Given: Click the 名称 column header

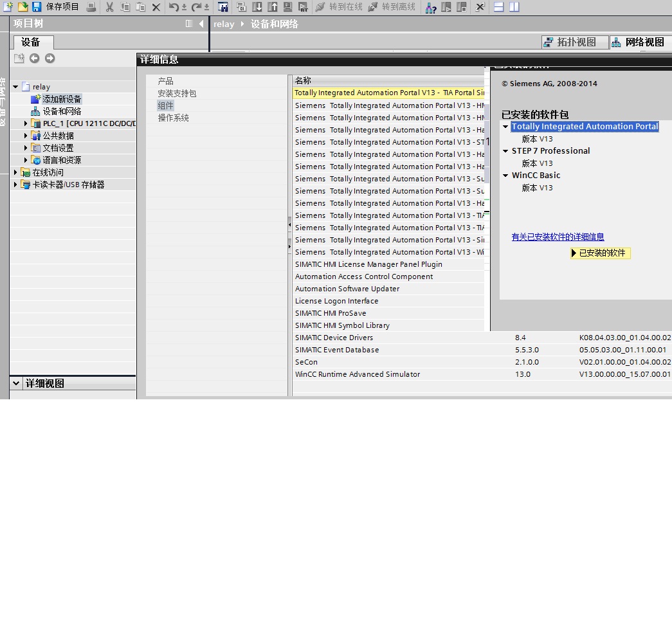Looking at the screenshot, I should pos(388,80).
